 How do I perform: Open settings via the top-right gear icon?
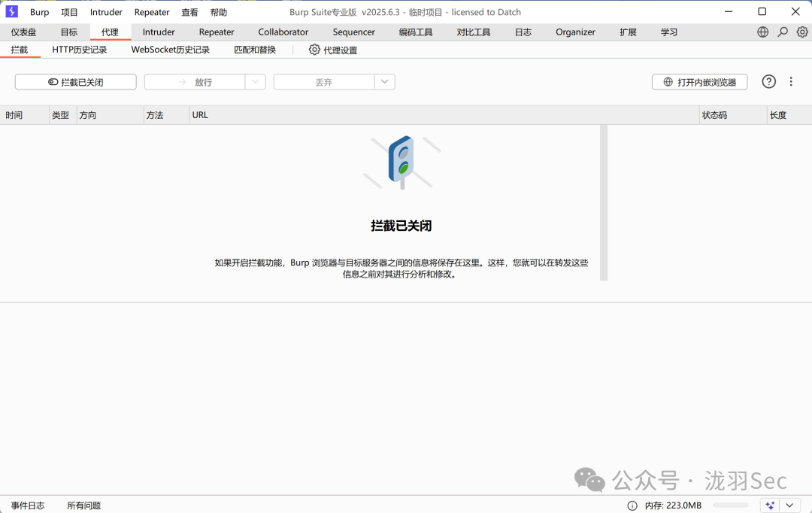pos(802,32)
